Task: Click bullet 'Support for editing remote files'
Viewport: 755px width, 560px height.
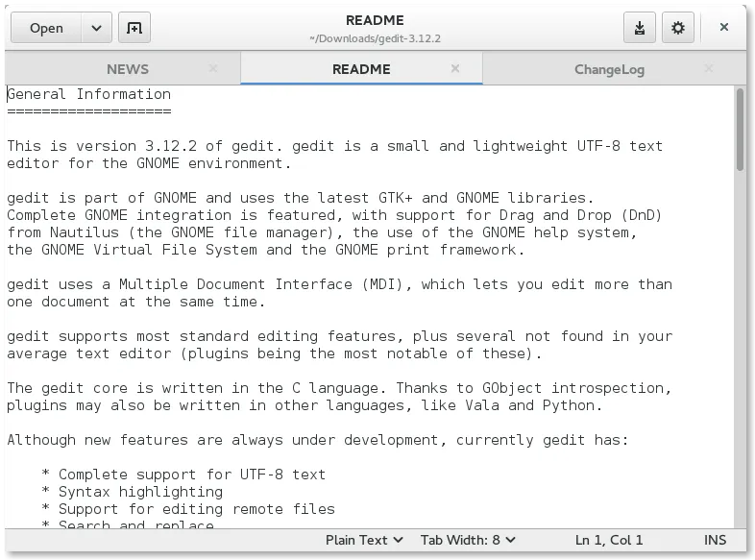Action: click(187, 509)
